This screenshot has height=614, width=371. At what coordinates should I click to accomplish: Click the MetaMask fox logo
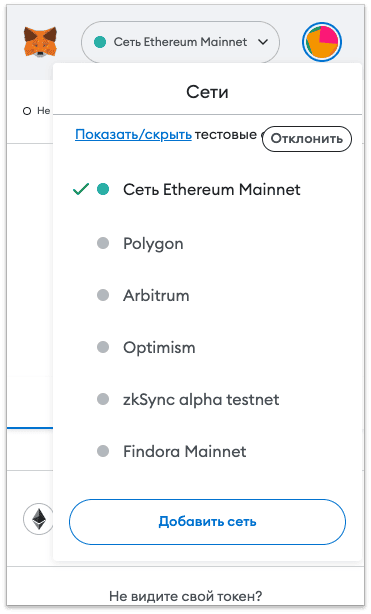pyautogui.click(x=40, y=42)
